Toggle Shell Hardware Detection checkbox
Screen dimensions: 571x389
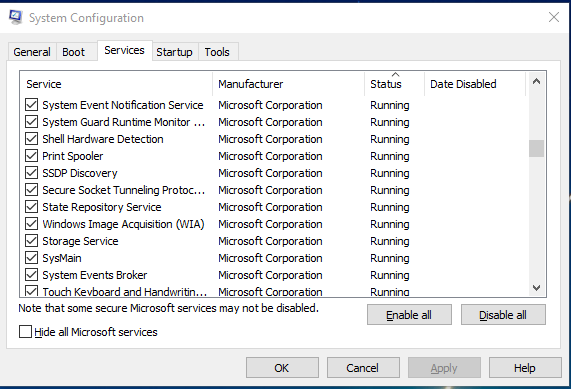click(31, 139)
